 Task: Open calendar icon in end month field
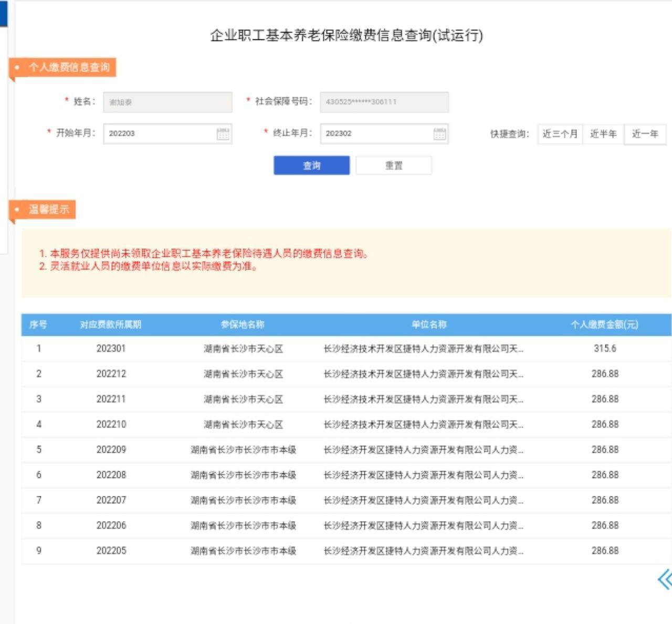[x=440, y=134]
